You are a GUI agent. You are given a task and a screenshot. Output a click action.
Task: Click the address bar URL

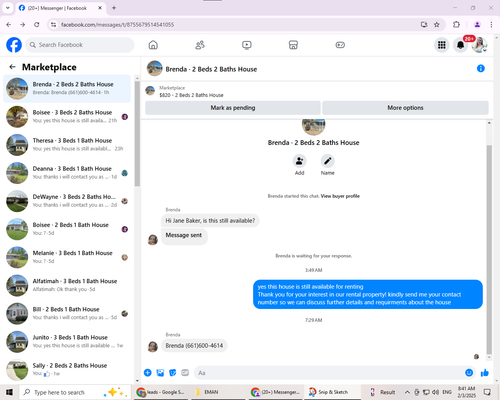pyautogui.click(x=117, y=25)
